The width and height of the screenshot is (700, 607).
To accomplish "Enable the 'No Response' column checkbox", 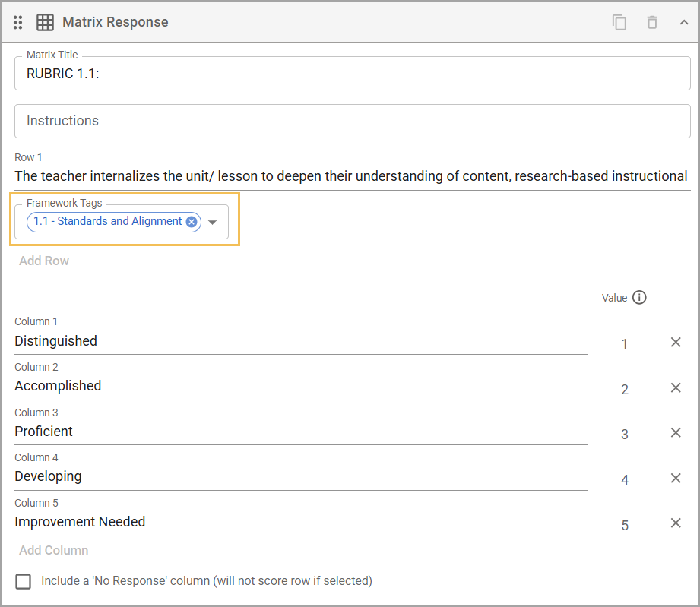I will (24, 582).
